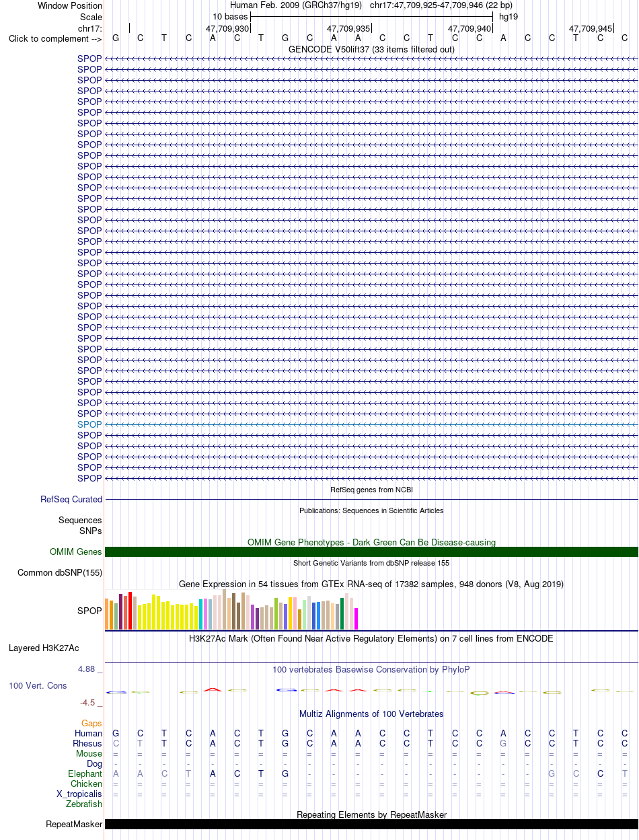Click position label 47,709,940 on ruler
This screenshot has width=639, height=840.
pyautogui.click(x=469, y=28)
